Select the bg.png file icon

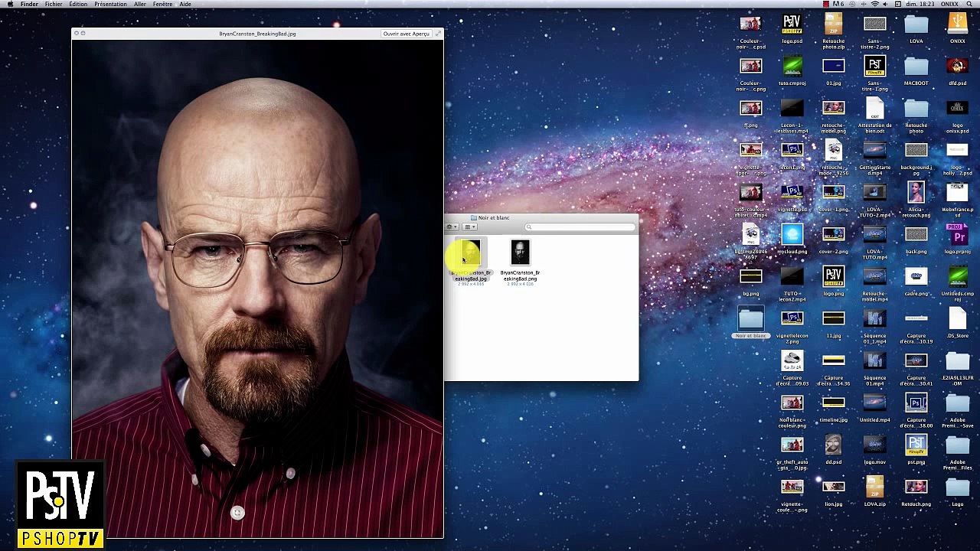(750, 277)
